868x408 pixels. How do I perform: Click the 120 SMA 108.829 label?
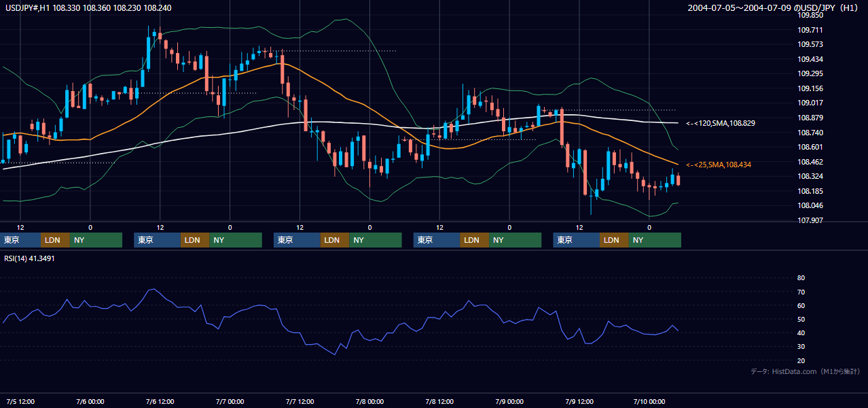tap(721, 123)
